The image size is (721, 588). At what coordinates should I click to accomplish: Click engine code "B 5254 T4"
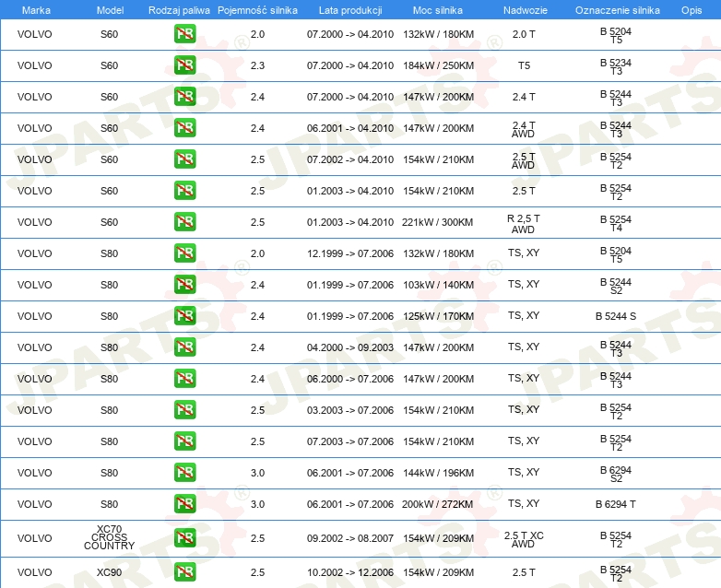616,223
